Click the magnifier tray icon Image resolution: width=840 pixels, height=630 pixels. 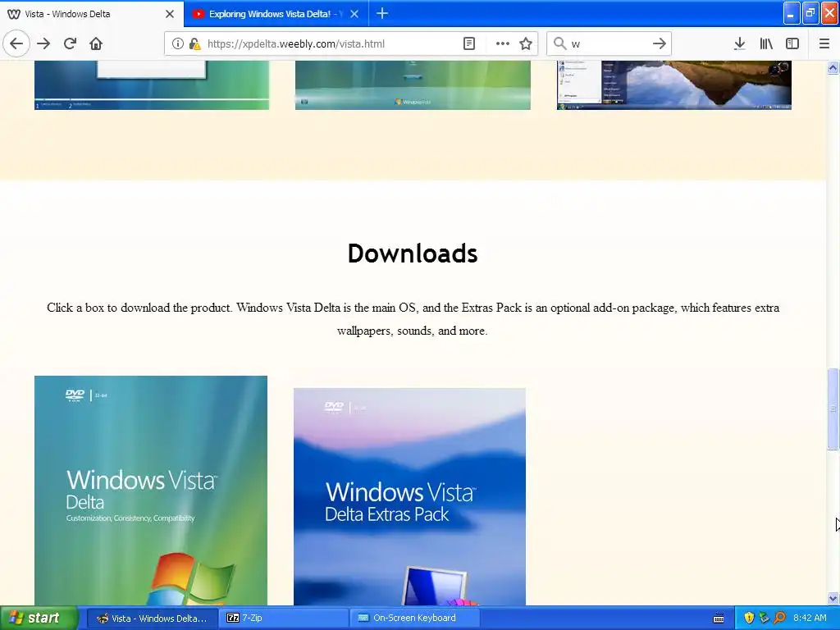(x=779, y=619)
